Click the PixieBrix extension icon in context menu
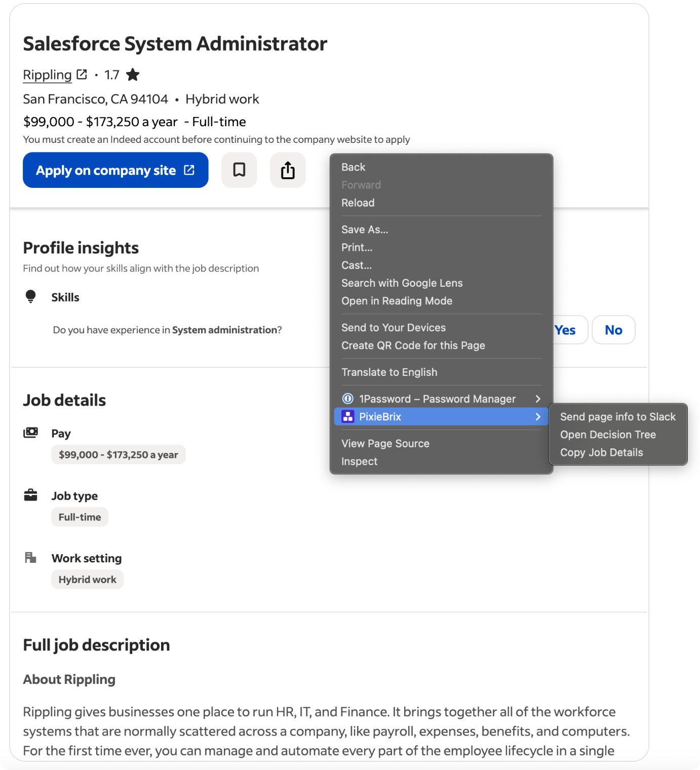Image resolution: width=700 pixels, height=770 pixels. point(348,417)
